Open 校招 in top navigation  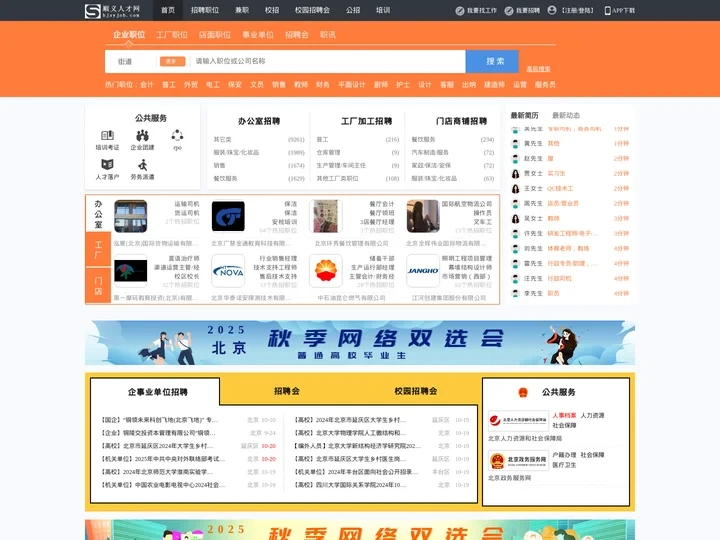click(x=272, y=10)
